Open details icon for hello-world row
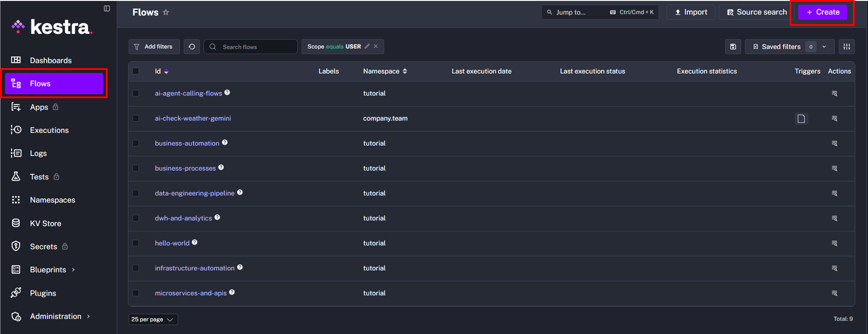 click(834, 243)
